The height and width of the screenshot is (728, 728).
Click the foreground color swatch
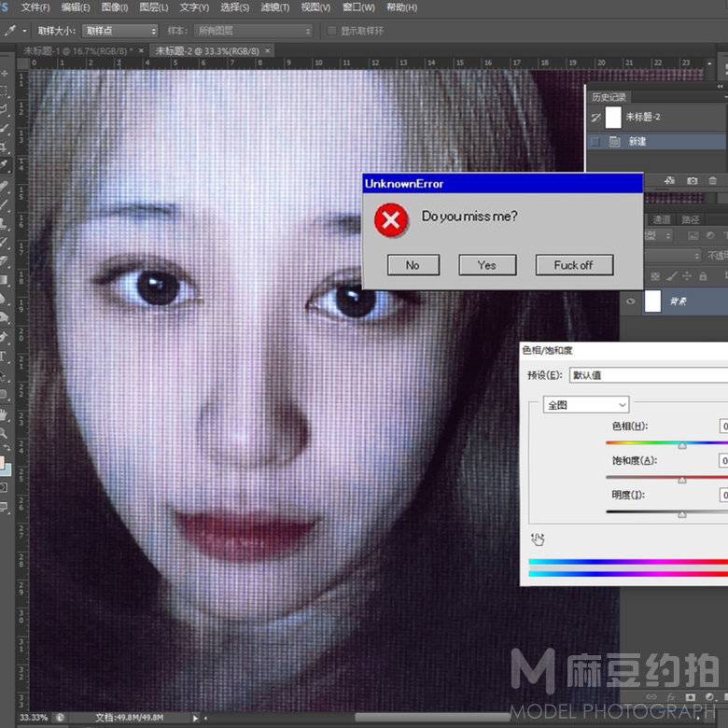pos(2,462)
